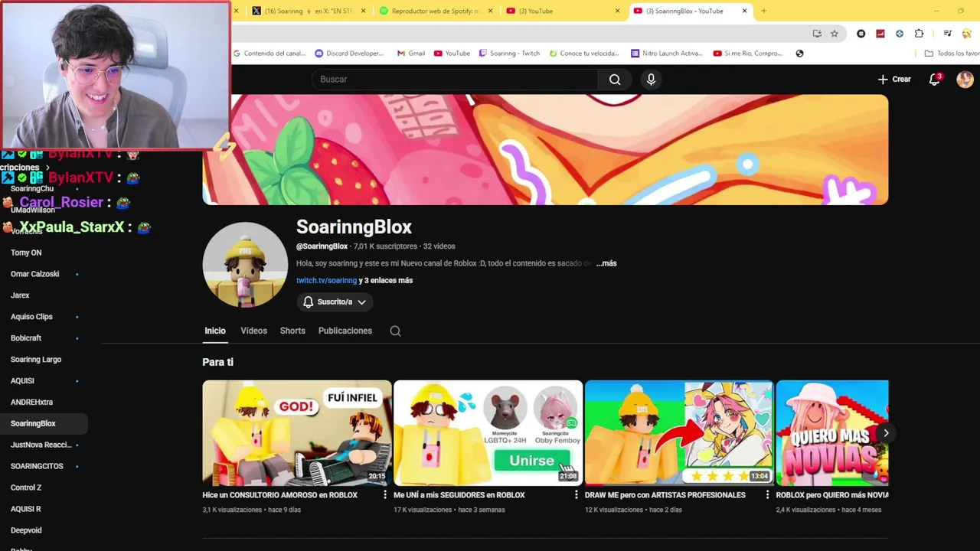Select the Videos channel tab
This screenshot has height=551, width=980.
pyautogui.click(x=253, y=331)
